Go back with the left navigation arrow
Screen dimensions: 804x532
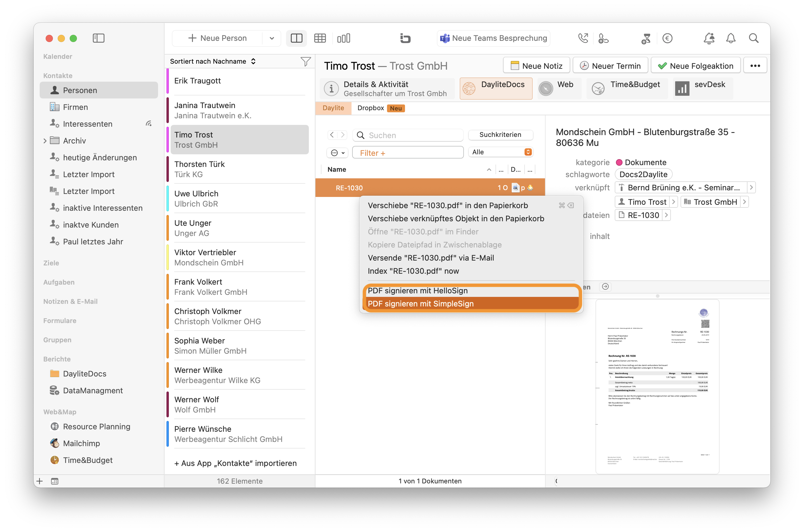point(332,135)
